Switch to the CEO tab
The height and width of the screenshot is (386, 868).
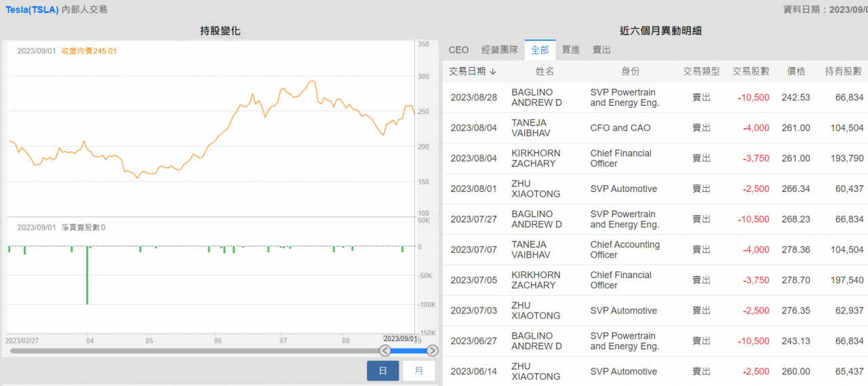point(458,50)
